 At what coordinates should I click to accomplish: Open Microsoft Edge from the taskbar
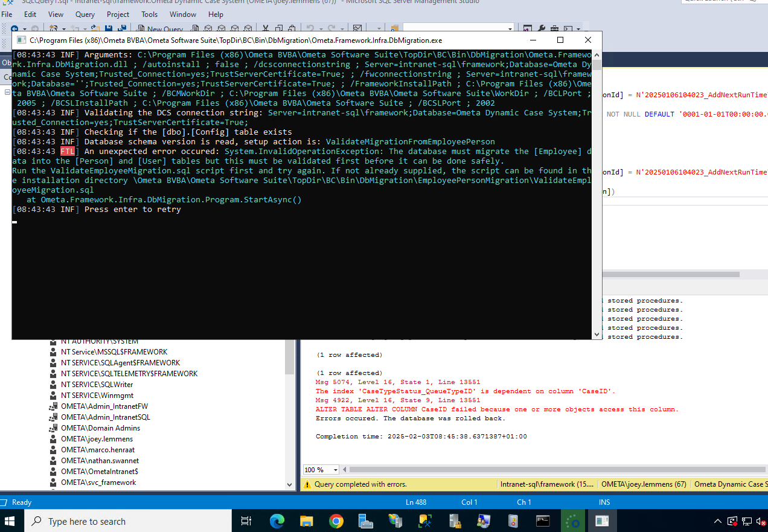(x=277, y=521)
